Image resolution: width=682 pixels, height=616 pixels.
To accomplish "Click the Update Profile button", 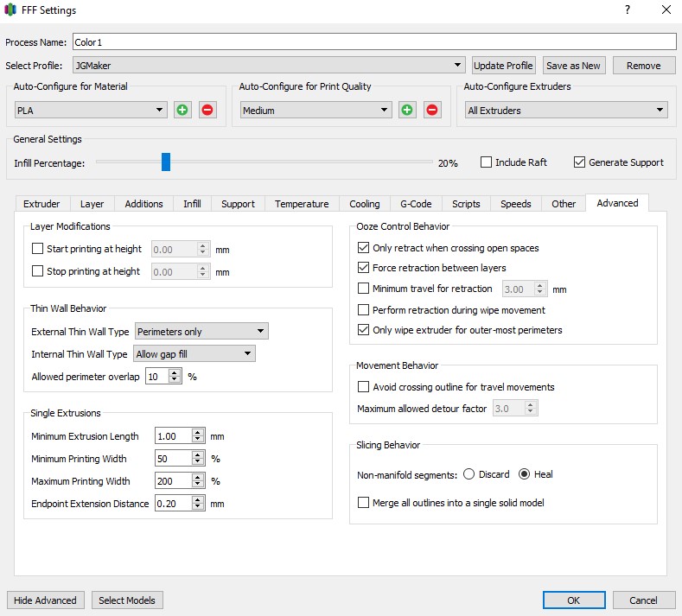I will point(504,66).
